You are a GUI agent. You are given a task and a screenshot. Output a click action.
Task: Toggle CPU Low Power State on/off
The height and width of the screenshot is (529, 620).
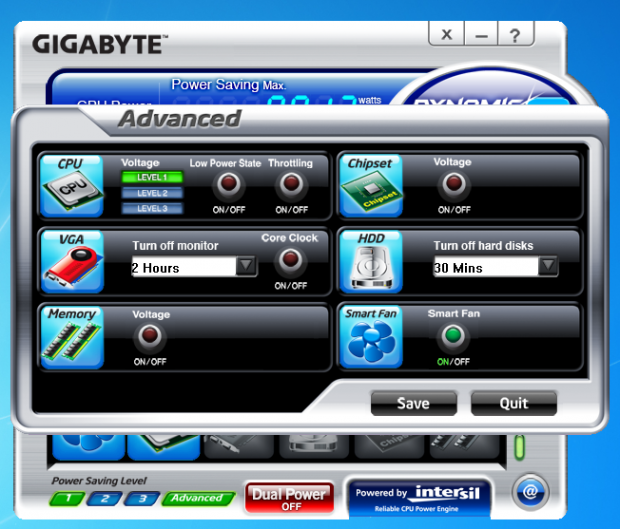coord(229,184)
